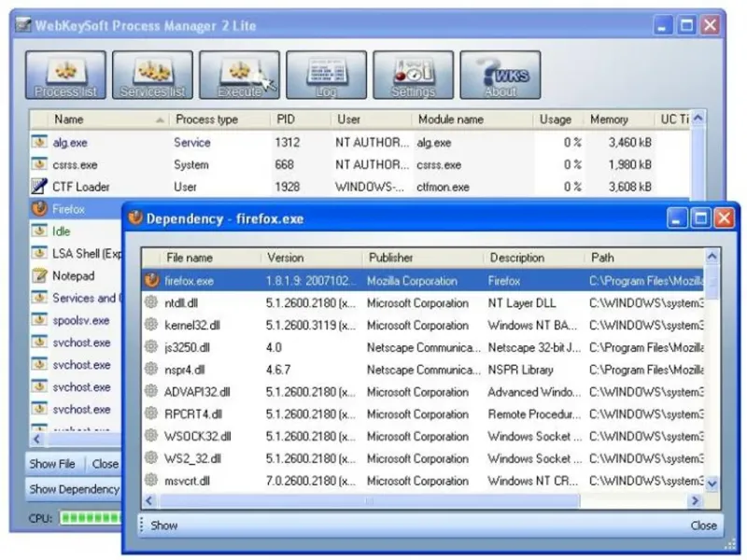Click the gear icon next to msvcrt.dll
This screenshot has width=747, height=560.
tap(151, 480)
